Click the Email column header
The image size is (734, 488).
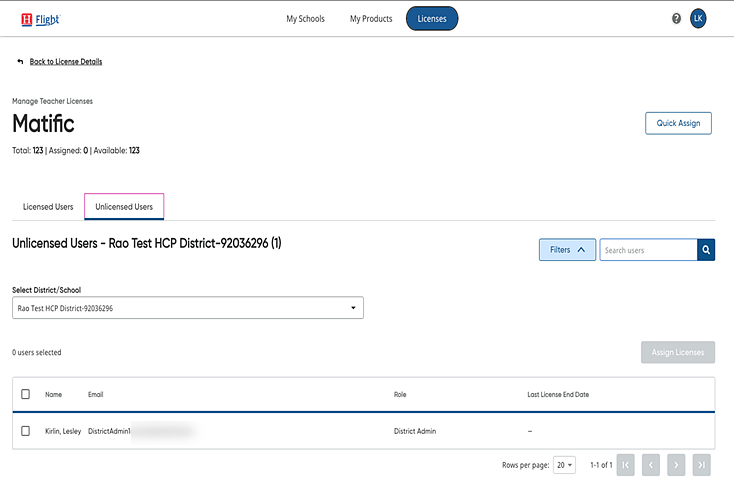(x=95, y=394)
